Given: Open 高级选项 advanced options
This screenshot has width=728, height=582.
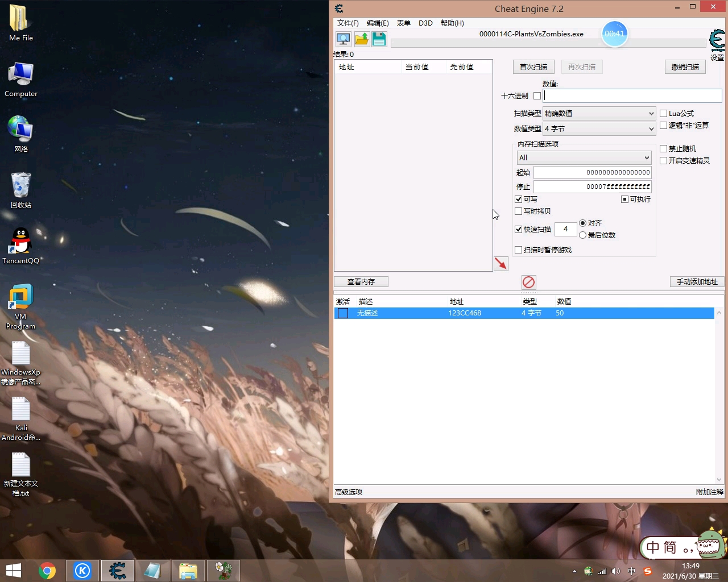Looking at the screenshot, I should pyautogui.click(x=349, y=492).
